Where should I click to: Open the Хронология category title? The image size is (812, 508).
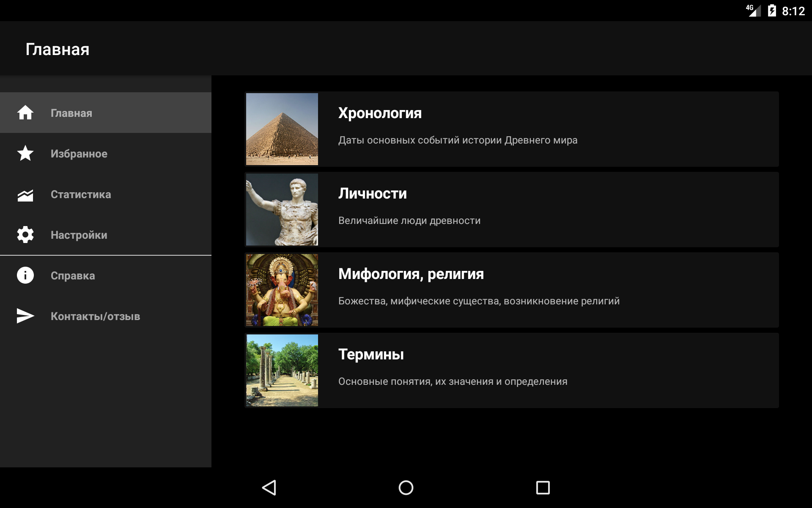380,113
